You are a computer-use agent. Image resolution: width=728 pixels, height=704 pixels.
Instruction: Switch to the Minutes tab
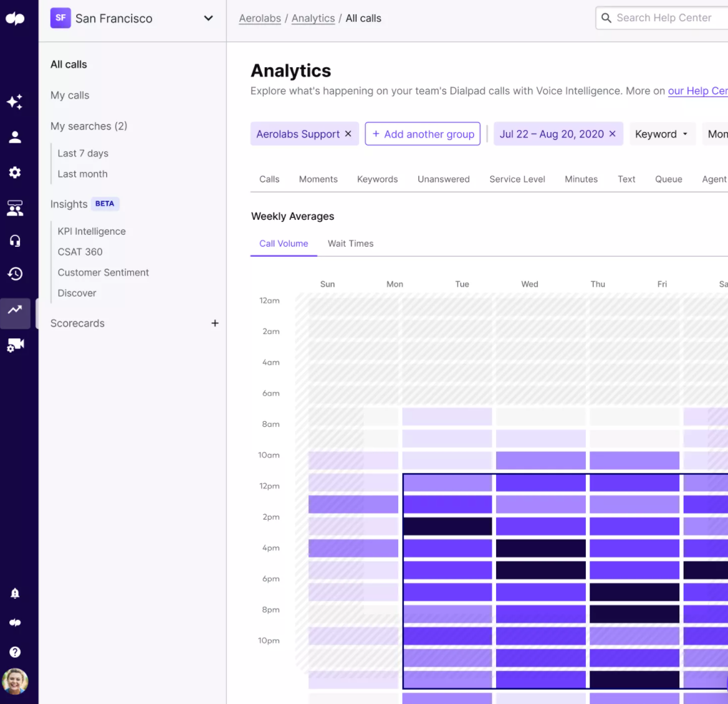[x=581, y=179]
